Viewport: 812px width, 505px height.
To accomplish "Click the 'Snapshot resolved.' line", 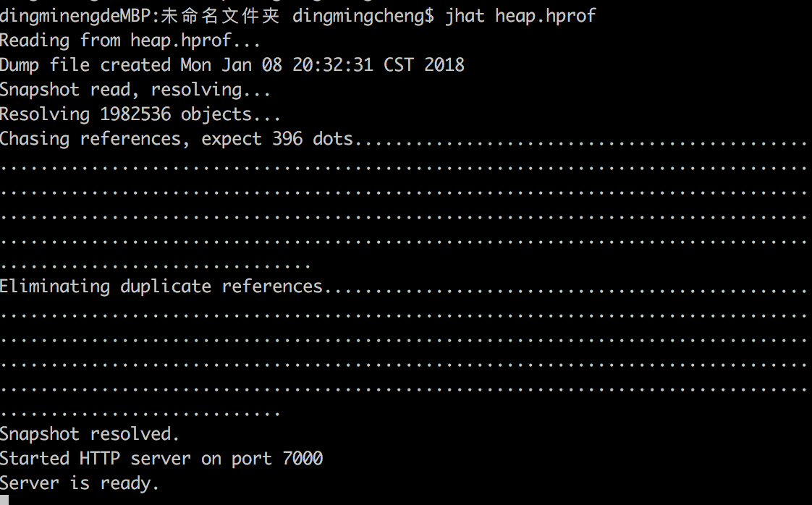I will [90, 434].
